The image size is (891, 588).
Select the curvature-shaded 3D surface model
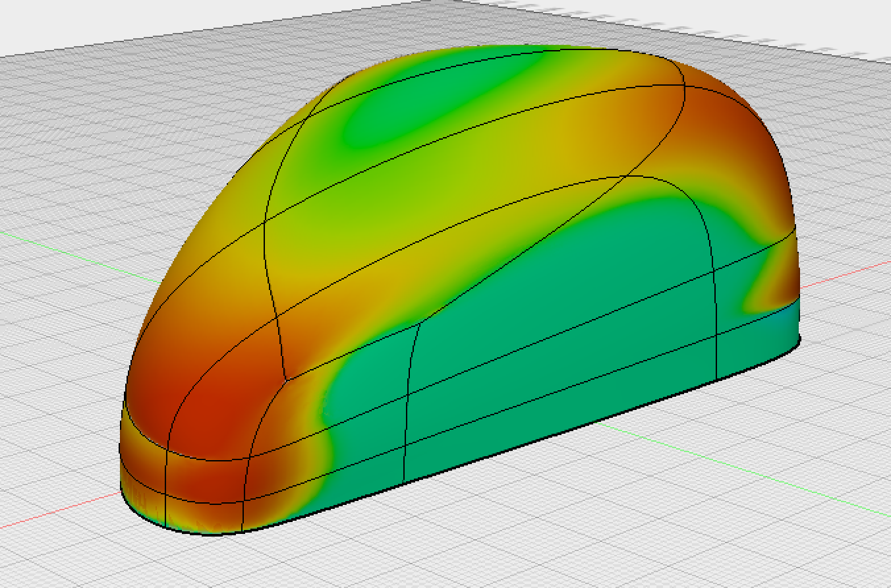tap(461, 290)
